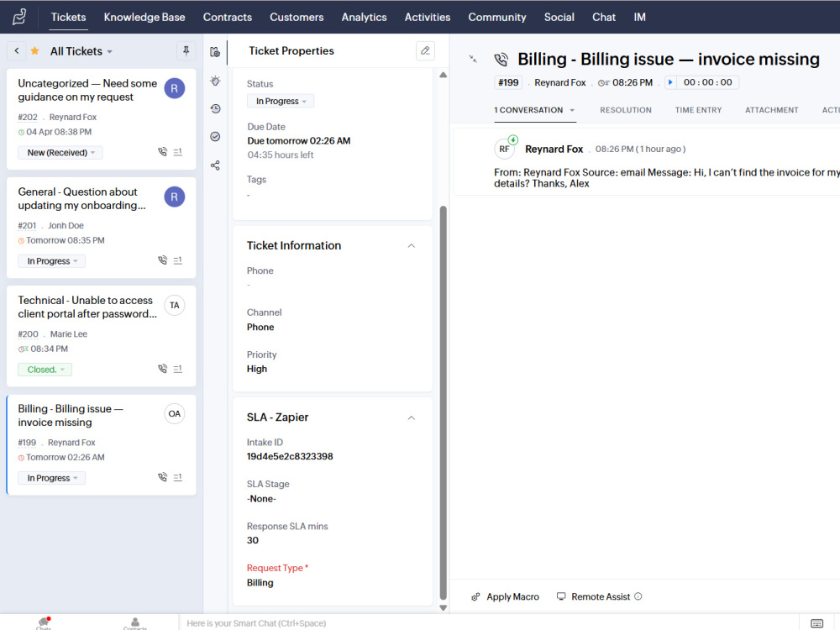This screenshot has height=630, width=840.
Task: Collapse the SLA - Zapier section
Action: (412, 417)
